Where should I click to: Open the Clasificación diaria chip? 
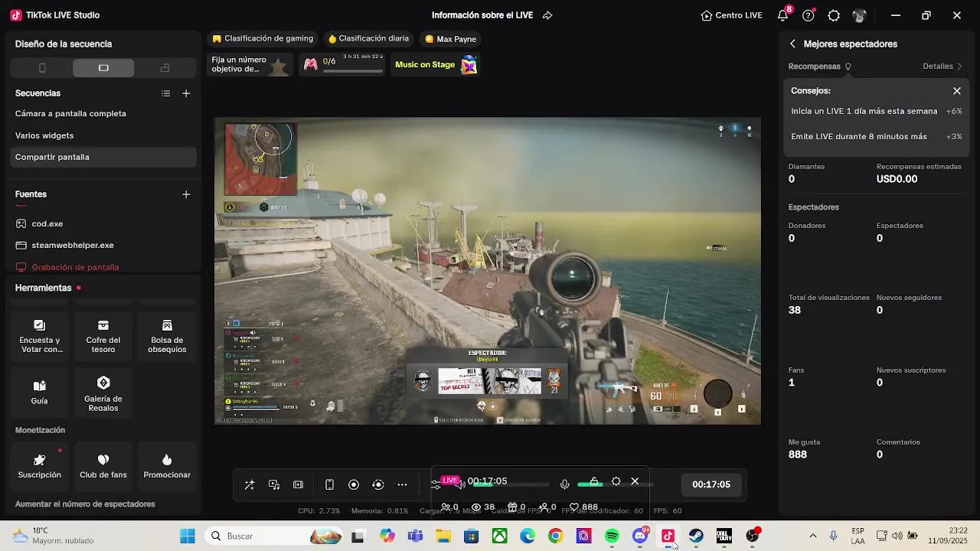[x=368, y=39]
